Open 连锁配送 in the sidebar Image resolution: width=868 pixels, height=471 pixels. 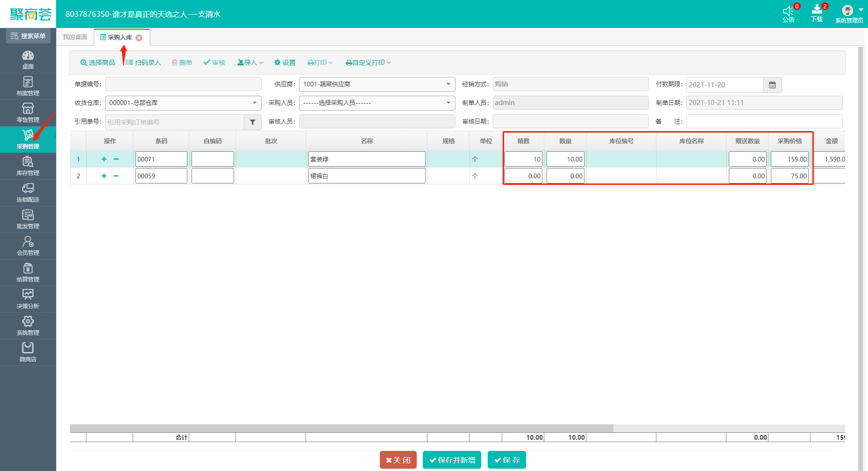coord(28,193)
